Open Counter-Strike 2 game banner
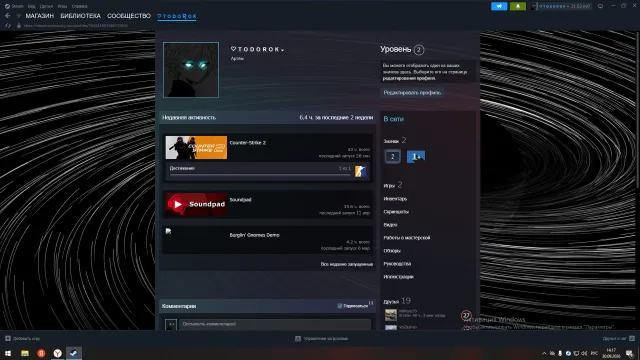 (196, 147)
